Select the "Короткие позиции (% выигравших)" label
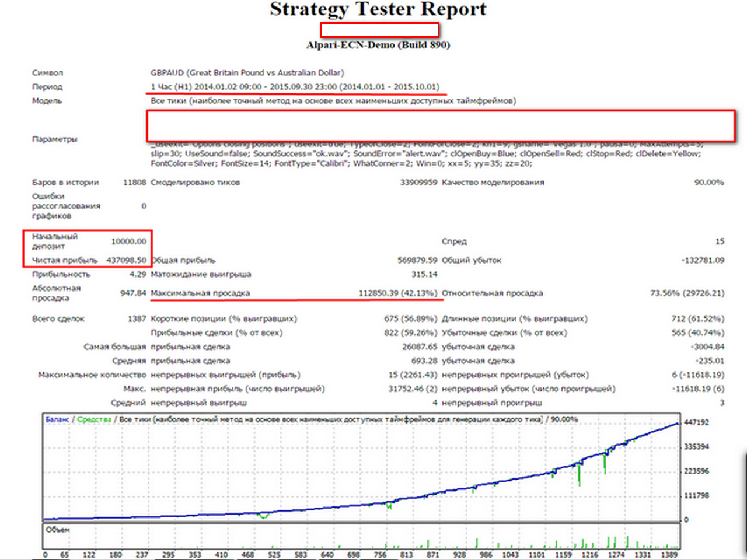This screenshot has height=560, width=747. pyautogui.click(x=224, y=319)
